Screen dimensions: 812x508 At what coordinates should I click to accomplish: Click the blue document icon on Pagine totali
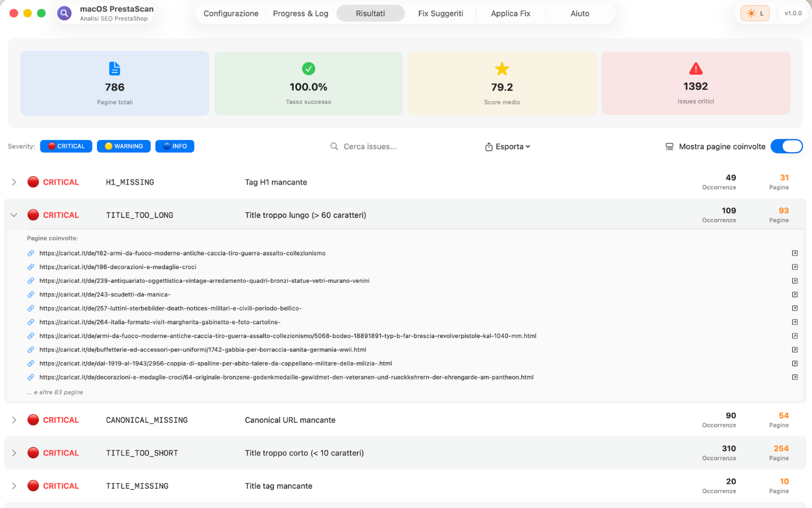click(x=114, y=69)
